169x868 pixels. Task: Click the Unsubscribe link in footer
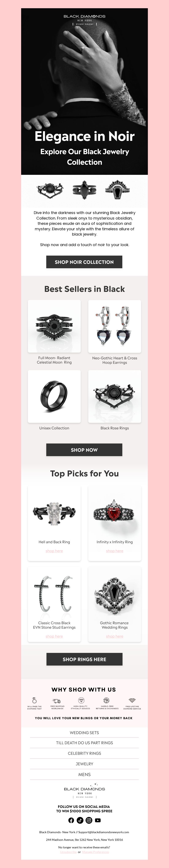click(68, 852)
